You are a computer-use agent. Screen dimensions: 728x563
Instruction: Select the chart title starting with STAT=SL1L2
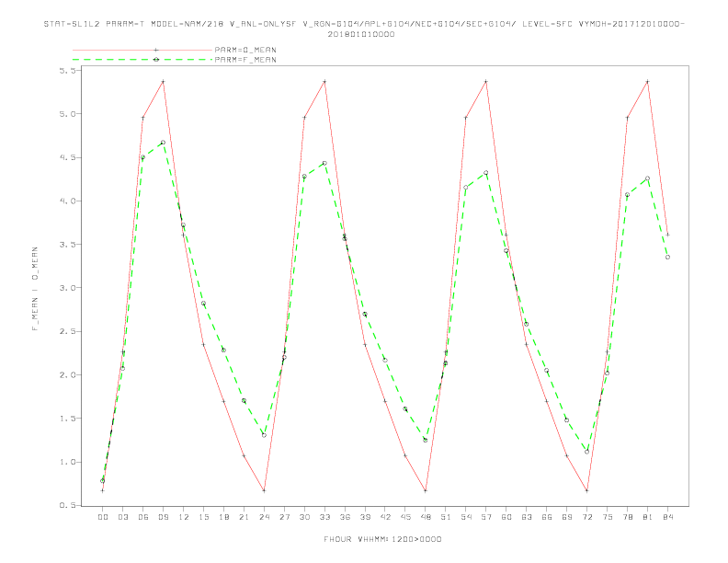pos(364,24)
